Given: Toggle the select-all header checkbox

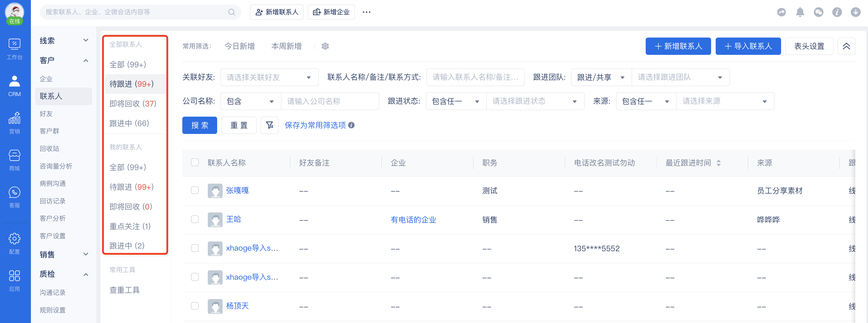Looking at the screenshot, I should [195, 162].
